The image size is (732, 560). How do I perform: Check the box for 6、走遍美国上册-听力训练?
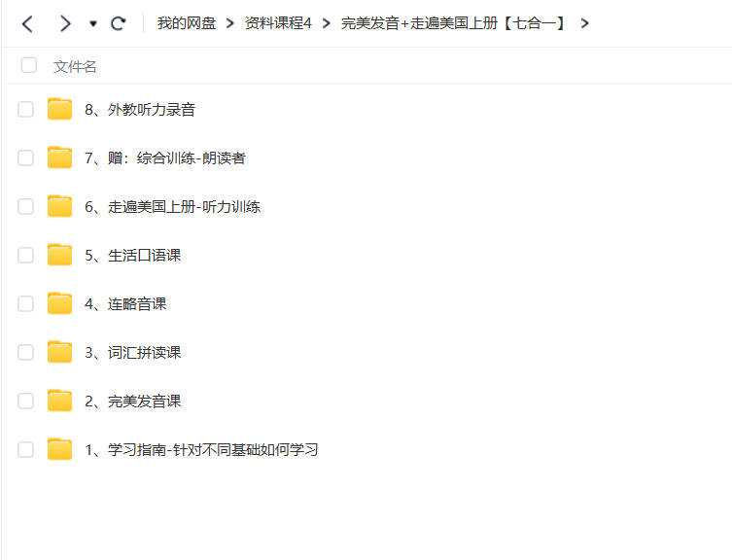25,206
